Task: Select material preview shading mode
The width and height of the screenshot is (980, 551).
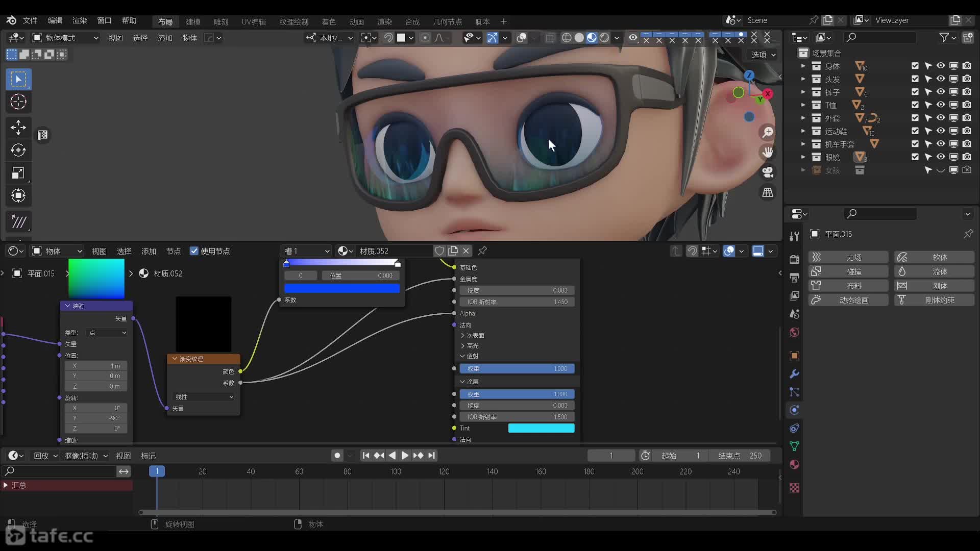Action: tap(592, 38)
